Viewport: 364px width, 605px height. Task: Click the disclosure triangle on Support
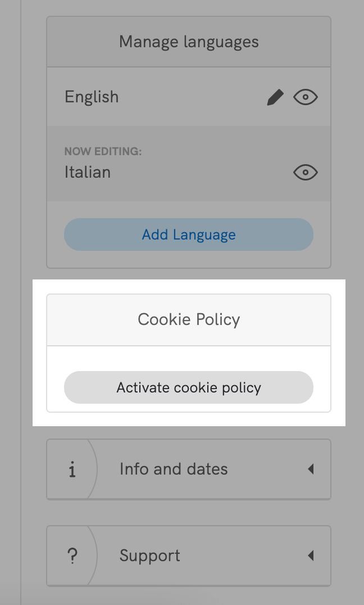[311, 556]
